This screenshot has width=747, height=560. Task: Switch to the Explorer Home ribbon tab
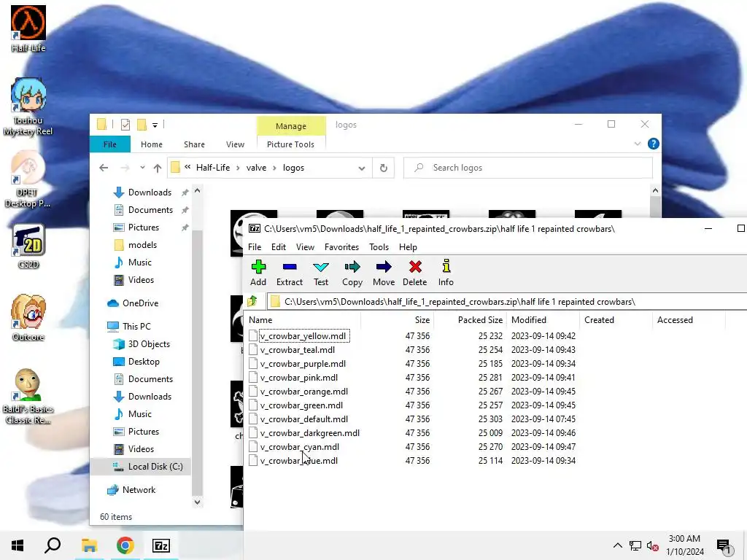(152, 144)
